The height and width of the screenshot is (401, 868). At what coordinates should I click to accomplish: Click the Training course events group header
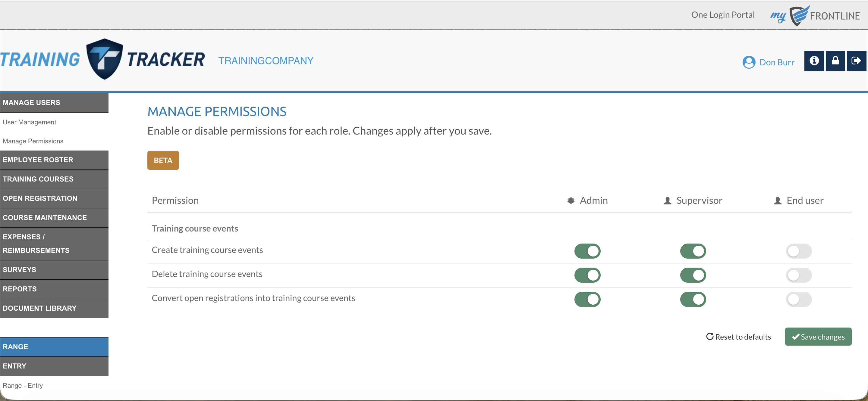tap(195, 228)
